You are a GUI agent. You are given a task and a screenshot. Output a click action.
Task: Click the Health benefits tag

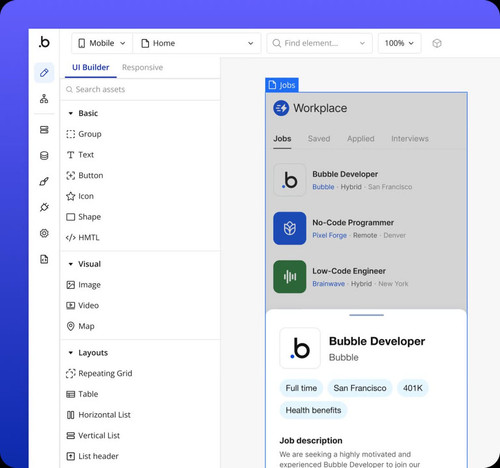[313, 410]
